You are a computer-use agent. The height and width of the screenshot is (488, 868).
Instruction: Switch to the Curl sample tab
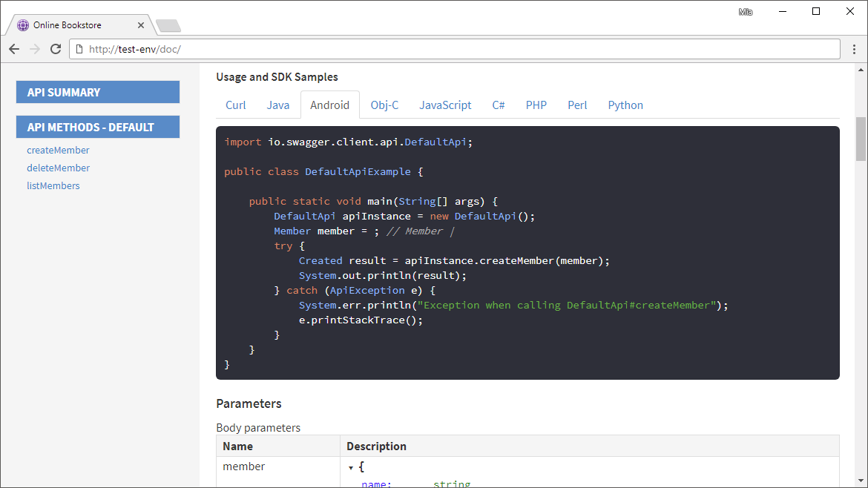click(236, 105)
